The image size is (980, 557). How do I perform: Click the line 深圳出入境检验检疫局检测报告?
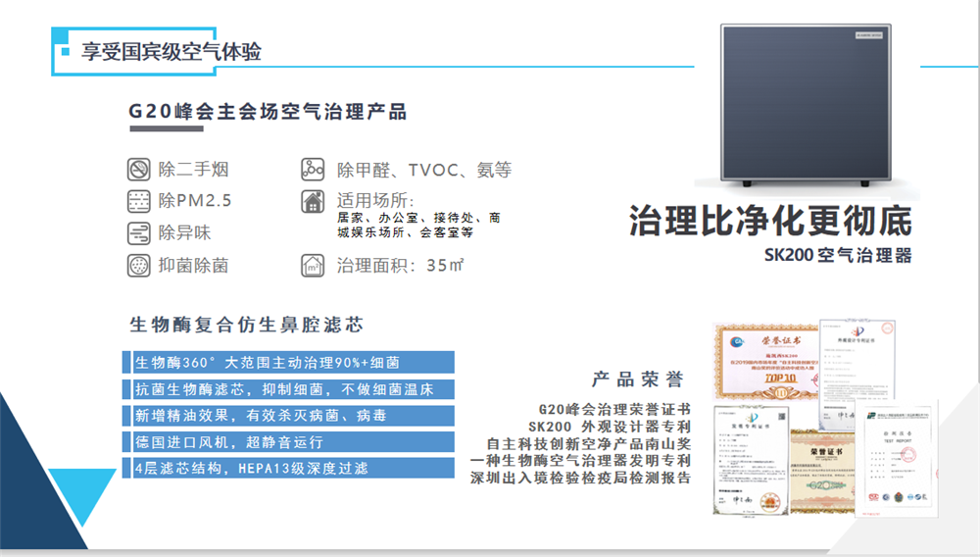580,478
